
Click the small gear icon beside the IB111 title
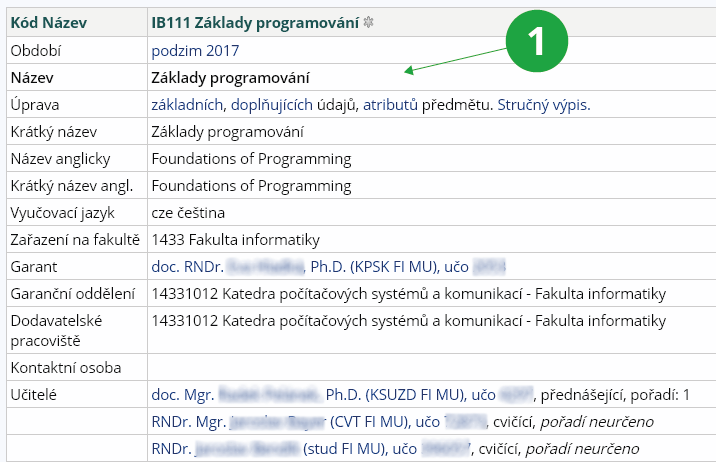click(369, 21)
